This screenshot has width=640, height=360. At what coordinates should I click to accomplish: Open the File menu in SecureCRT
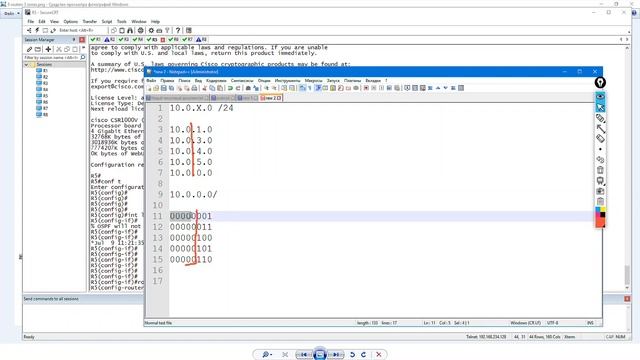(31, 22)
